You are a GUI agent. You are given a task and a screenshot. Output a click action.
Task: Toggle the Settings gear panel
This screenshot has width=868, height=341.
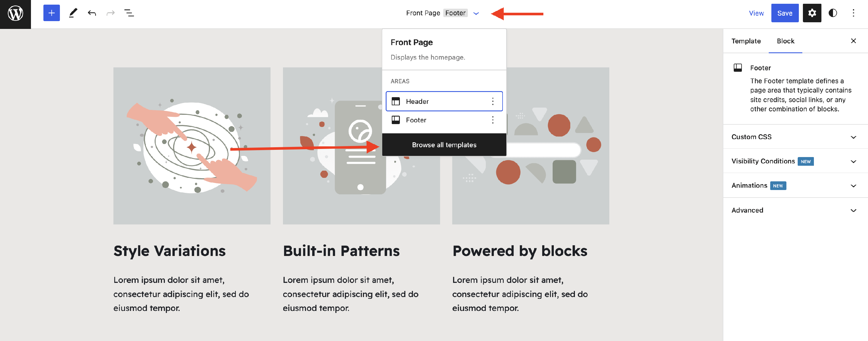click(x=812, y=13)
